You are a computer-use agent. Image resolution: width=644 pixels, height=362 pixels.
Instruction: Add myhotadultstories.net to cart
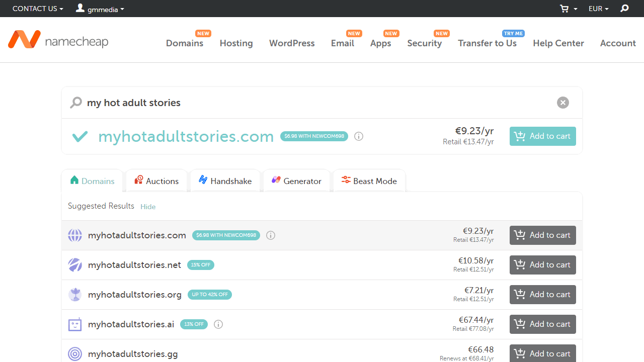(x=543, y=265)
